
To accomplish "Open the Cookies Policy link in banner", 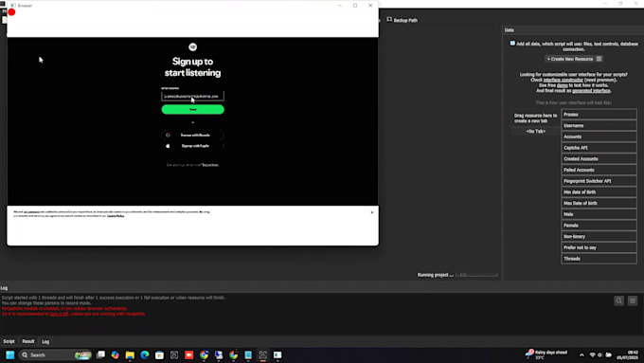I will click(x=116, y=216).
